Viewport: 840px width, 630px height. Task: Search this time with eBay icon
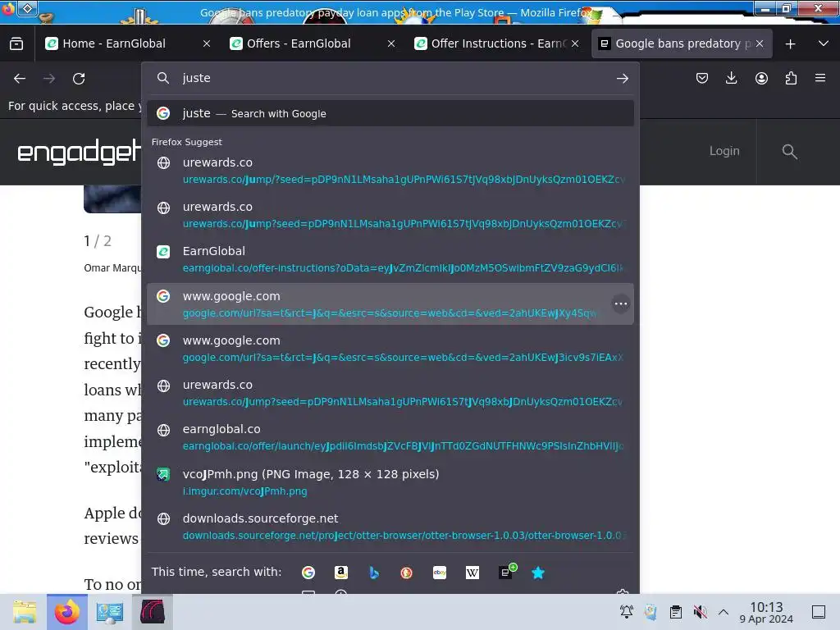(x=440, y=573)
